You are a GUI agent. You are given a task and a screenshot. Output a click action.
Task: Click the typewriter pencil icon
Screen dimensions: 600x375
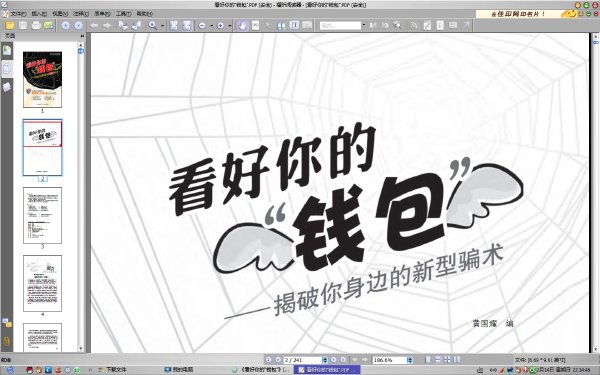[x=427, y=26]
